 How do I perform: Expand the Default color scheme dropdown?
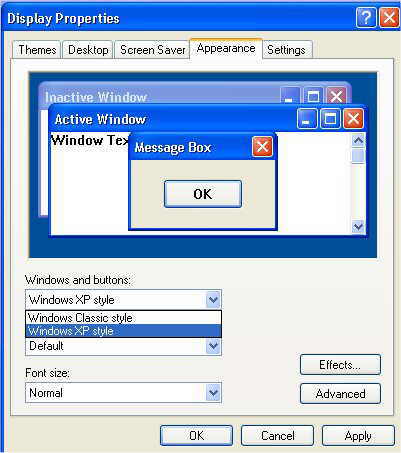coord(213,346)
